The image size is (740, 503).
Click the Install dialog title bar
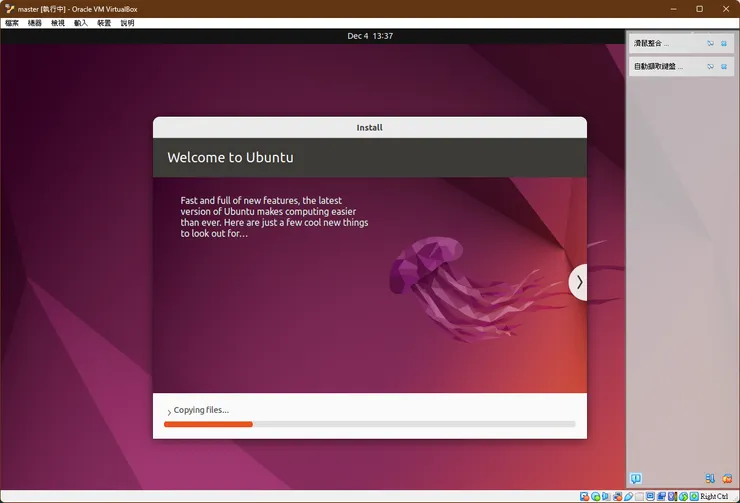coord(370,127)
